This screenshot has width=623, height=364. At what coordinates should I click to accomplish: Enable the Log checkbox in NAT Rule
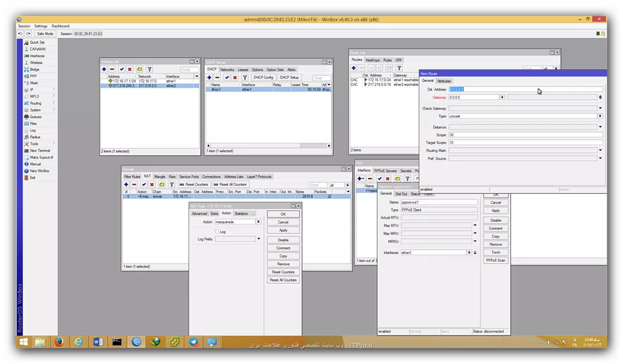click(x=217, y=232)
